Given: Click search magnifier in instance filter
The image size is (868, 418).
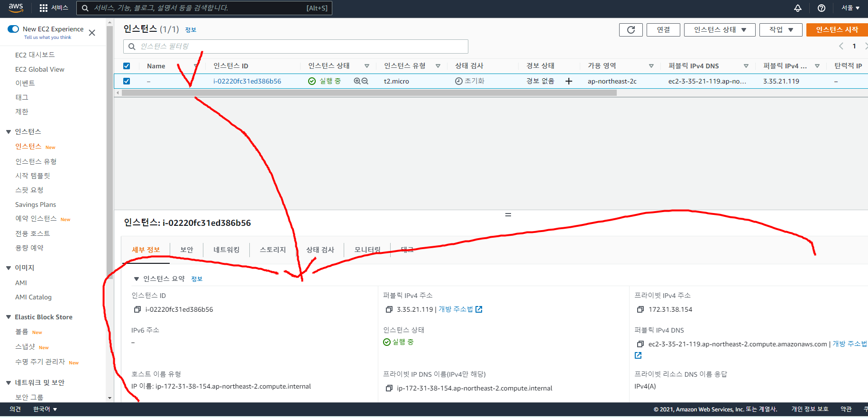Looking at the screenshot, I should 132,46.
